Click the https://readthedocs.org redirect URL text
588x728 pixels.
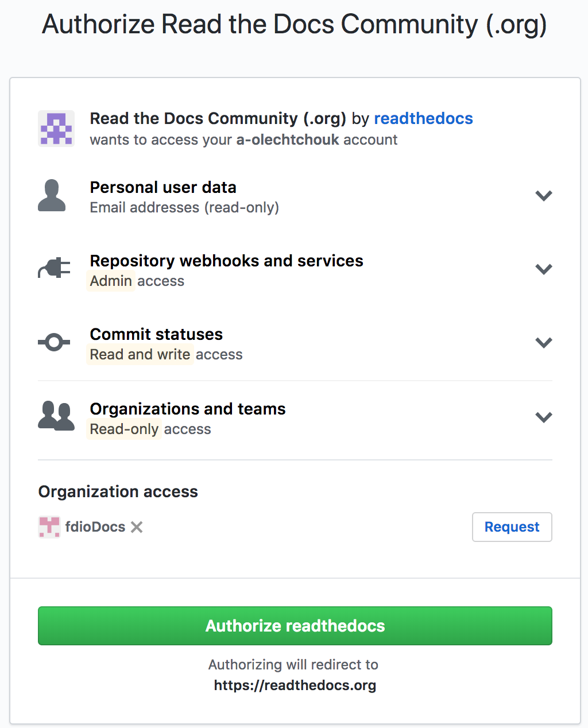(x=295, y=686)
